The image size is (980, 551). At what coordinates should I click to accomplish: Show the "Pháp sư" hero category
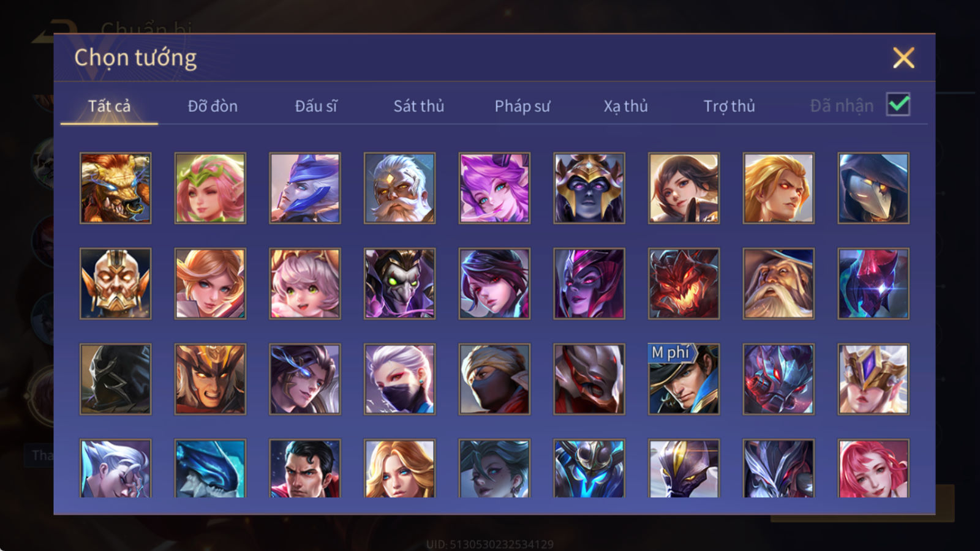[x=522, y=106]
